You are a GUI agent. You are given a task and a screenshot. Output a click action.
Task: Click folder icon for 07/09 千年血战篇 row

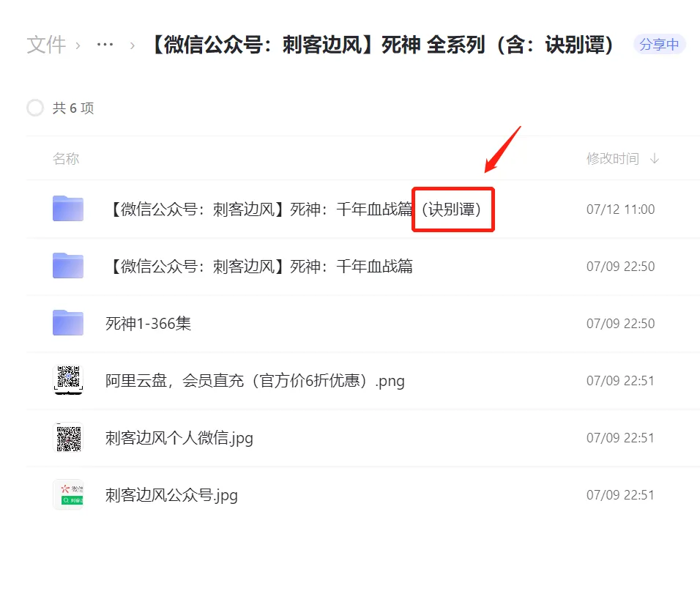(68, 266)
